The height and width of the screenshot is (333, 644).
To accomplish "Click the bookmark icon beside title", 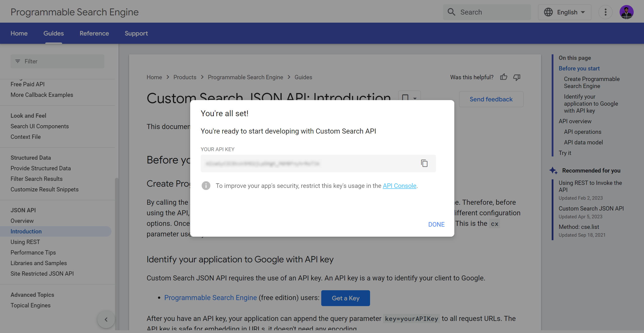I will tap(405, 97).
